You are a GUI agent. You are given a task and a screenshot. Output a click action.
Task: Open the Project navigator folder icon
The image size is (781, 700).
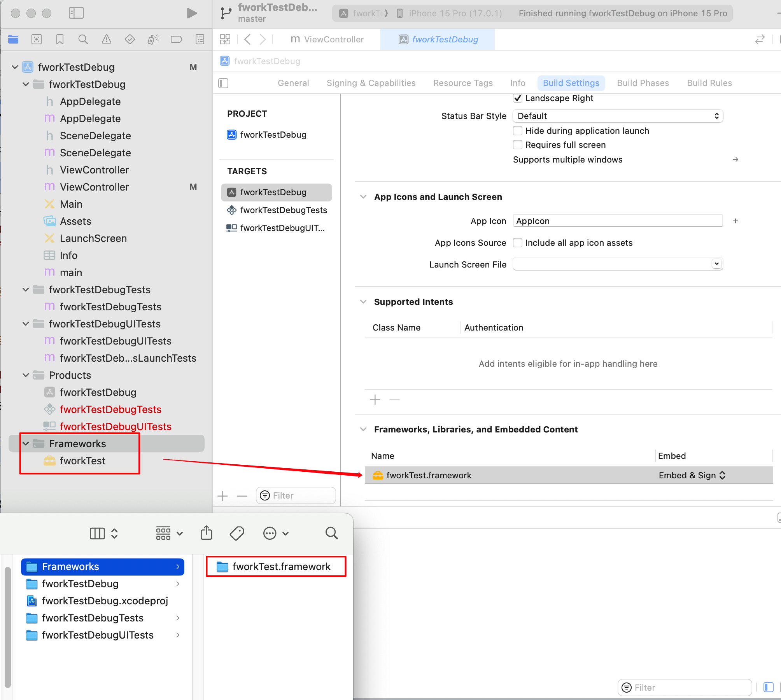pyautogui.click(x=13, y=39)
